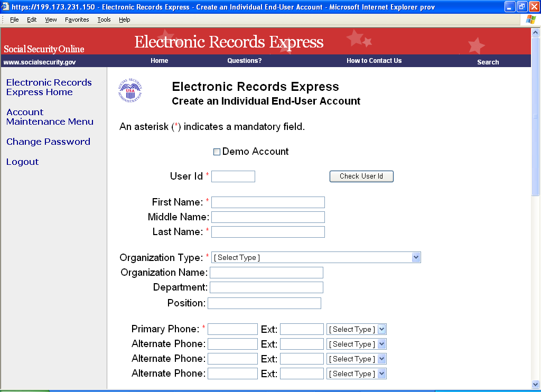Check the Demo Account checkbox
This screenshot has height=392, width=541.
point(217,152)
